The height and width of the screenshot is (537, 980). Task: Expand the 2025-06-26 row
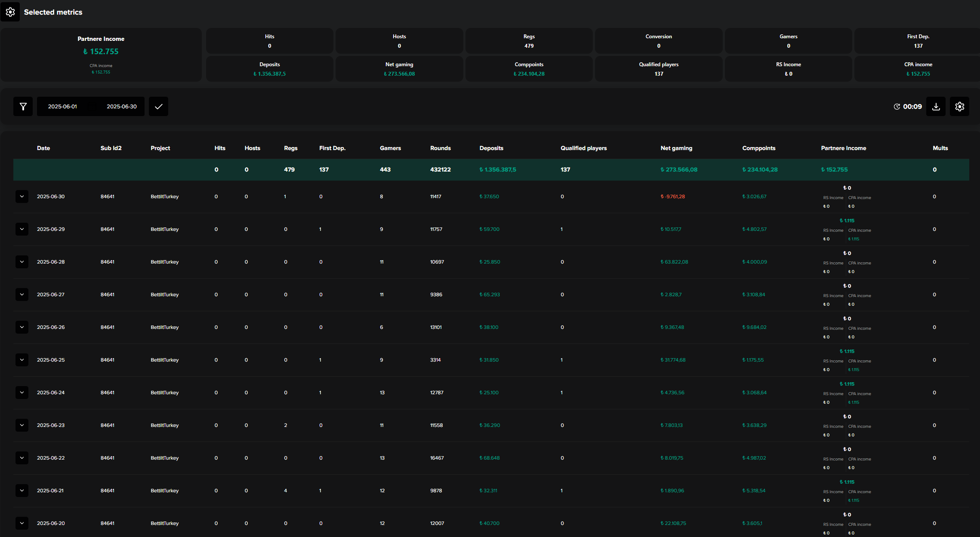click(x=22, y=327)
